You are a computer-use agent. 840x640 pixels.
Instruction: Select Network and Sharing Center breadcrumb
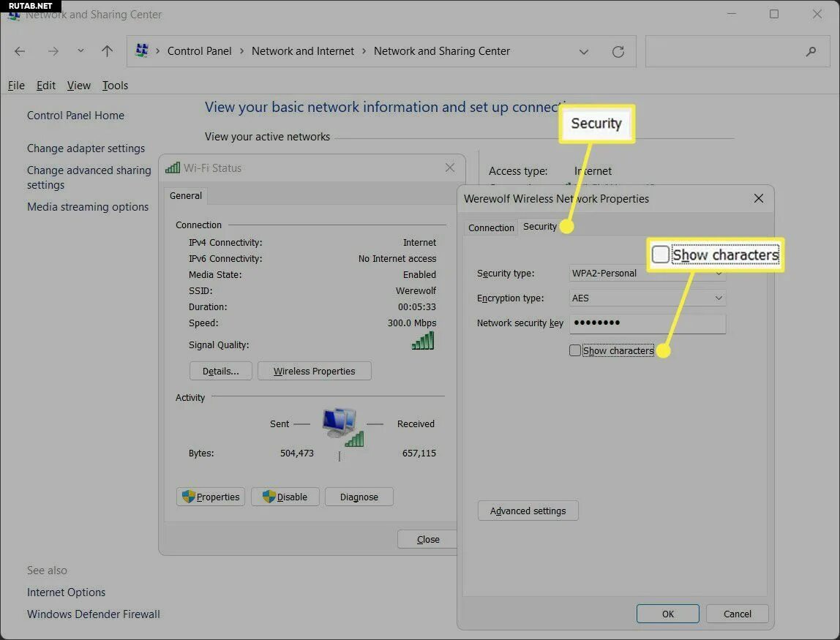point(442,51)
